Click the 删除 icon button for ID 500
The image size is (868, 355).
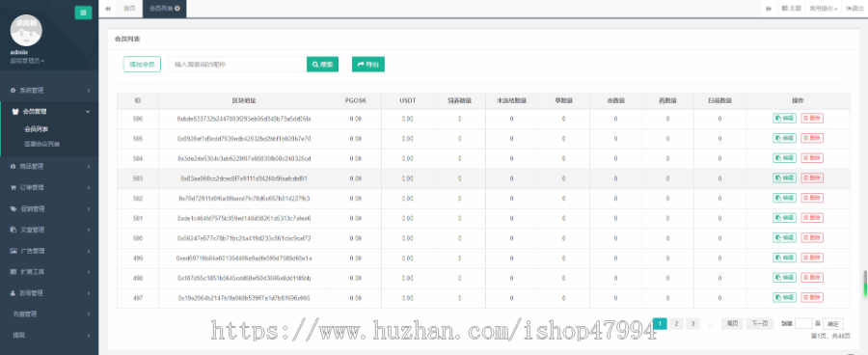click(x=812, y=237)
